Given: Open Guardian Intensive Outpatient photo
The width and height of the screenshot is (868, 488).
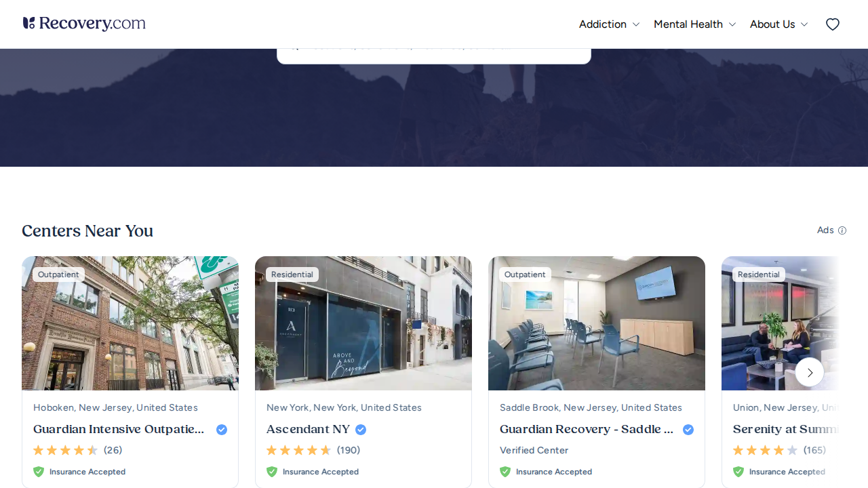Looking at the screenshot, I should (130, 323).
